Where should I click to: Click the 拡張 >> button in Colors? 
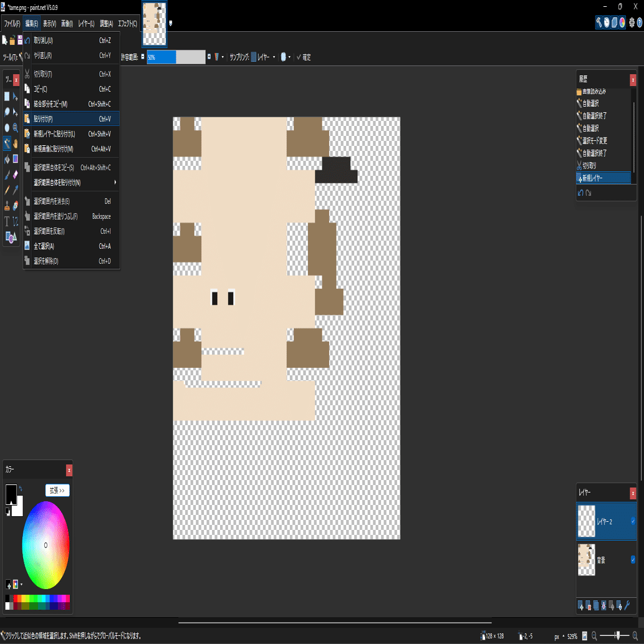57,491
